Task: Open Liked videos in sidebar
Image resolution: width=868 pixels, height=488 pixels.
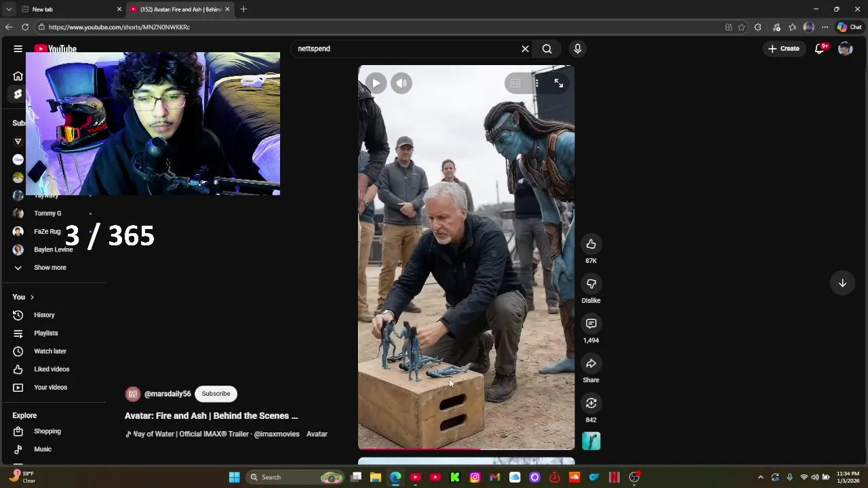Action: (51, 369)
